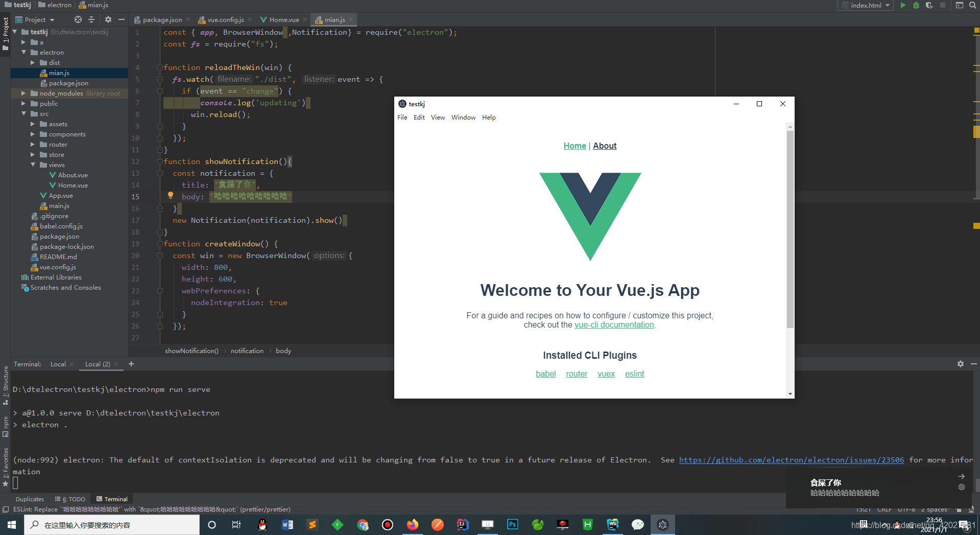The image size is (980, 535).
Task: Select Home.vue in the project tree
Action: point(73,185)
